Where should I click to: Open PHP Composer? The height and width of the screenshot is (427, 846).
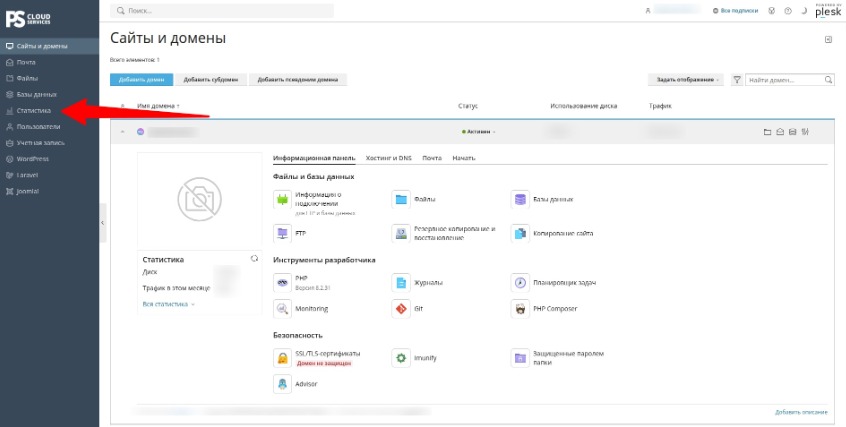[x=544, y=309]
